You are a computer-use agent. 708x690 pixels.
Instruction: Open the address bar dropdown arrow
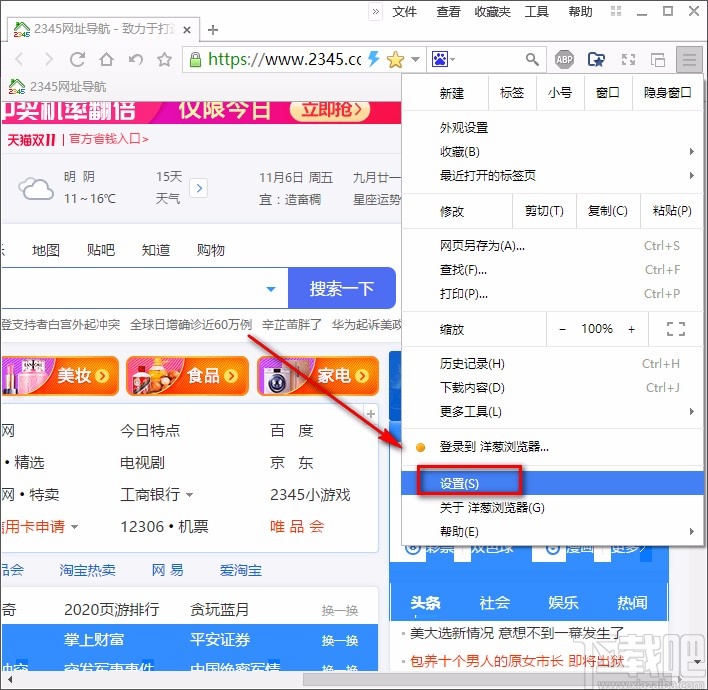[x=415, y=59]
